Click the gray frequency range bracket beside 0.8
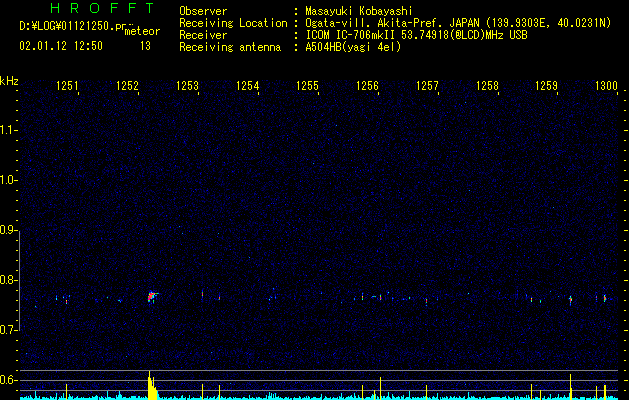 pyautogui.click(x=19, y=281)
